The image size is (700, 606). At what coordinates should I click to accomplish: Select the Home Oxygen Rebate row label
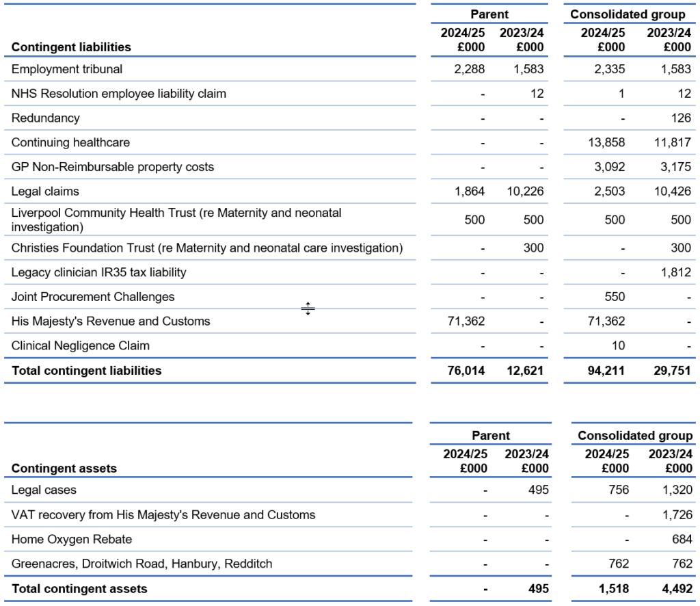(72, 539)
